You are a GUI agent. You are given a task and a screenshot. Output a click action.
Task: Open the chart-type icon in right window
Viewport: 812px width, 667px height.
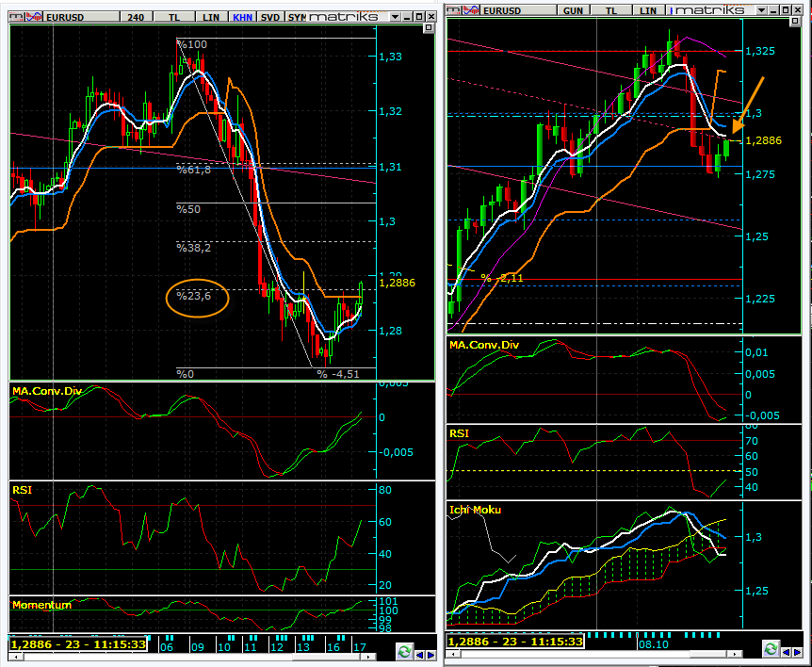pos(469,9)
